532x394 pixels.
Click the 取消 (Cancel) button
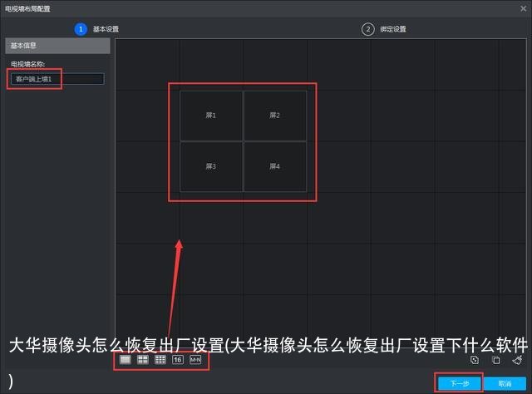click(505, 383)
